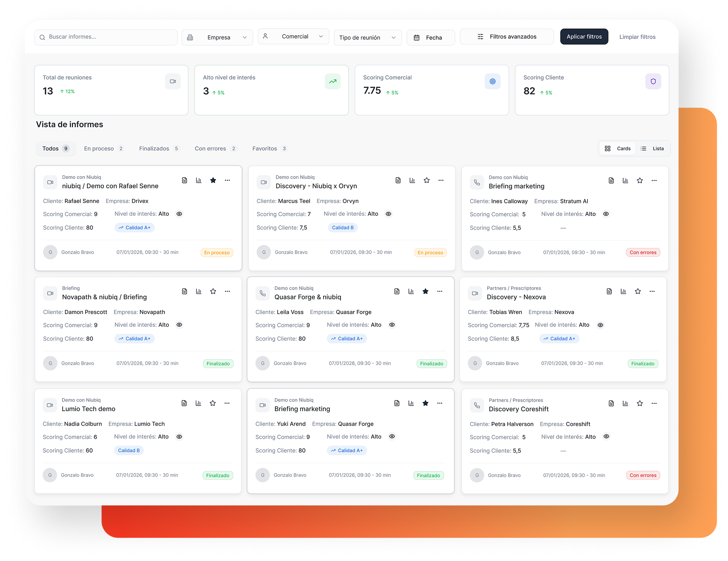This screenshot has width=728, height=561.
Task: Toggle eye icon on Rafael Senne interest level
Action: 179,214
